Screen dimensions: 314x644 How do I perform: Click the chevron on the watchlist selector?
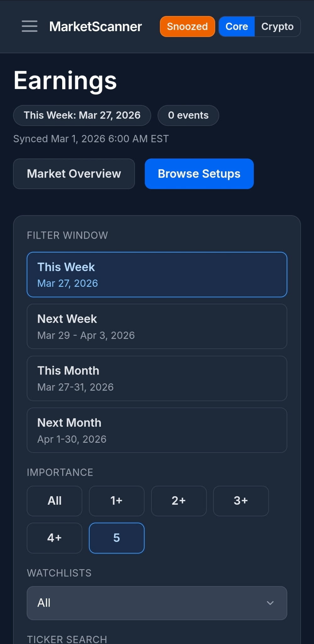[x=270, y=603]
